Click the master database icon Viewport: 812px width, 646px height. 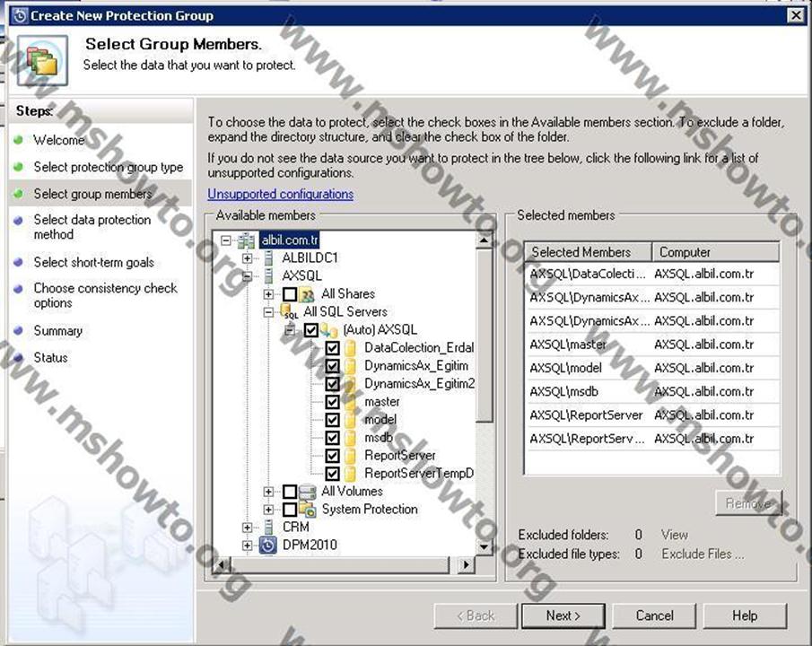pos(351,402)
